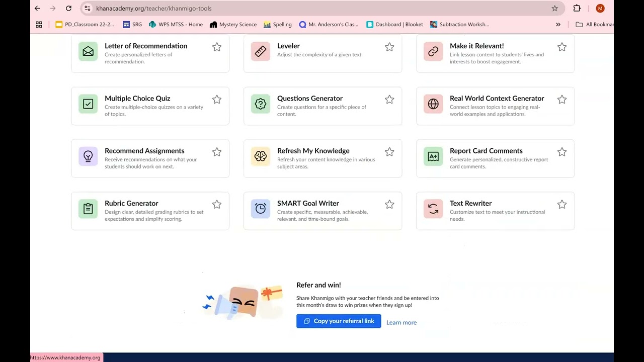This screenshot has width=644, height=362.
Task: Favorite the Leveler tool with its star
Action: [389, 47]
